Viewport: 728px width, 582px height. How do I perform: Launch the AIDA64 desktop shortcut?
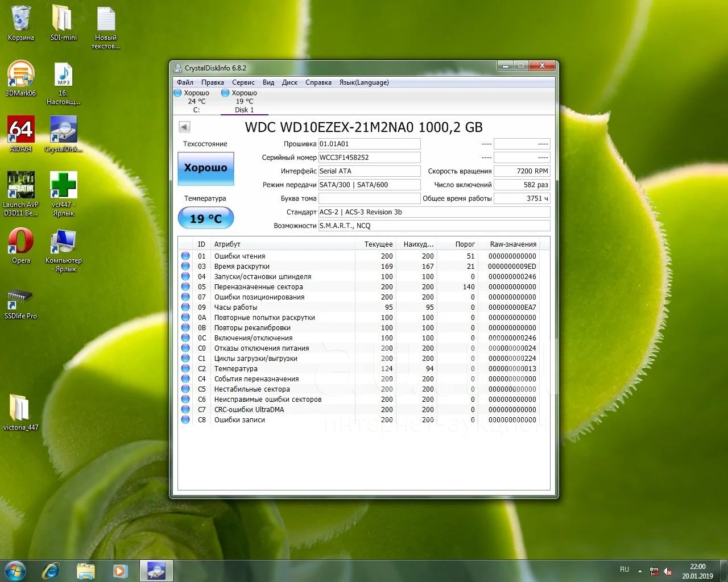coord(20,134)
